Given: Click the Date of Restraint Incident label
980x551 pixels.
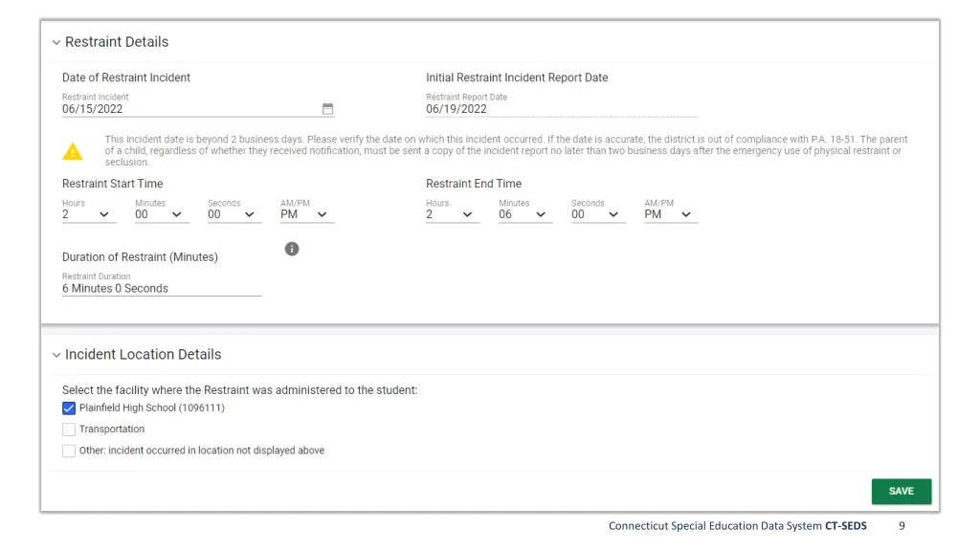Looking at the screenshot, I should click(126, 77).
